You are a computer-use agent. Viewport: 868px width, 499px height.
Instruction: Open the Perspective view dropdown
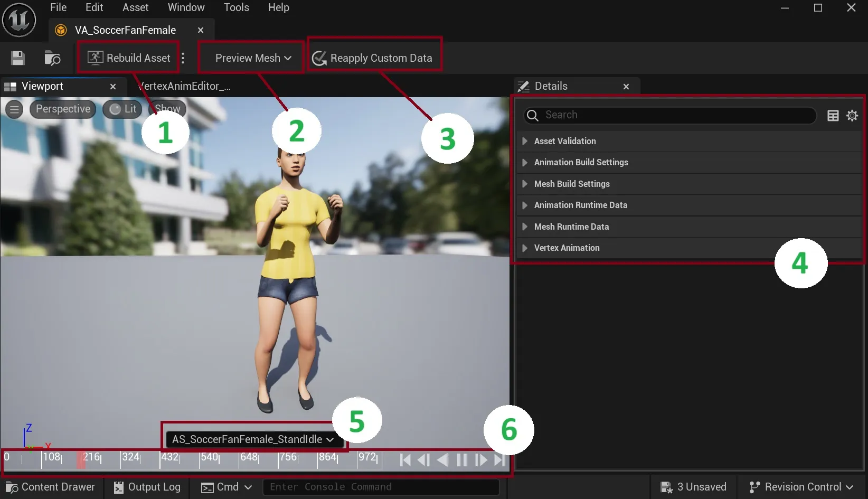tap(62, 109)
